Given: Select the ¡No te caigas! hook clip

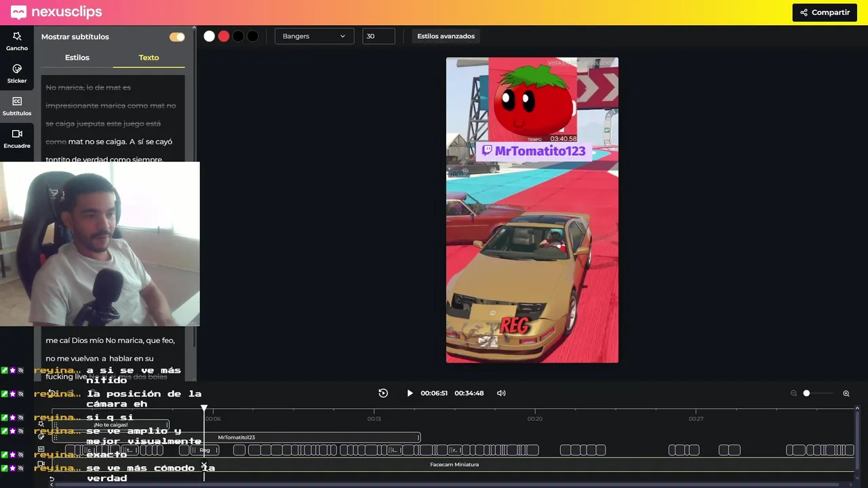Looking at the screenshot, I should (x=111, y=425).
